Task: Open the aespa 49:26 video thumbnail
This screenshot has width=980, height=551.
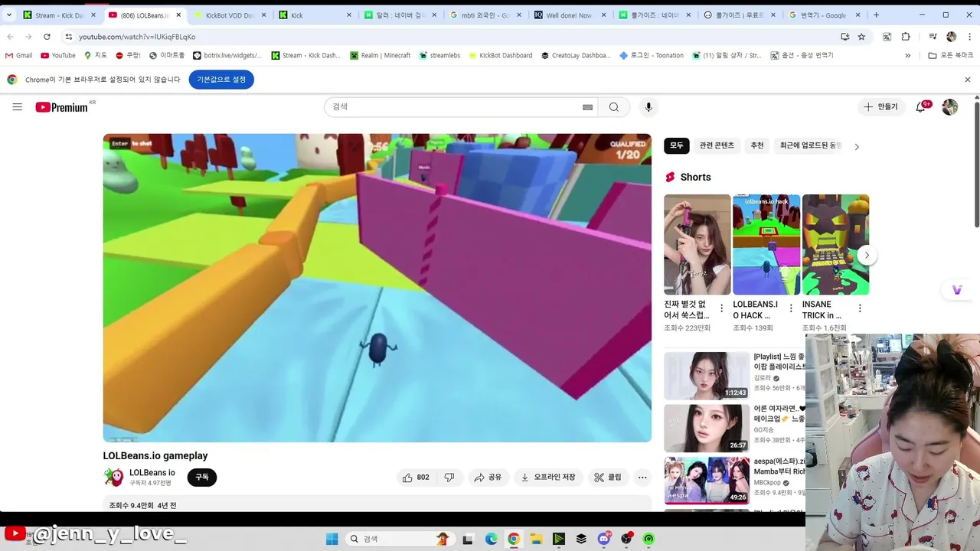Action: 707,481
